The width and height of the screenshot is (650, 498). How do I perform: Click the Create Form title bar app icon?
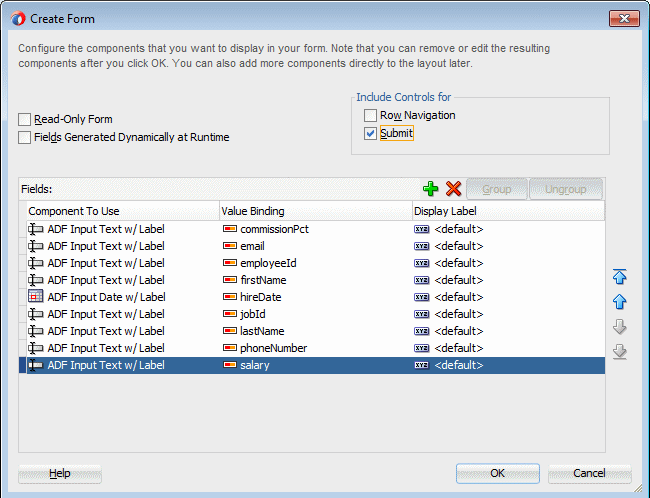[x=18, y=19]
